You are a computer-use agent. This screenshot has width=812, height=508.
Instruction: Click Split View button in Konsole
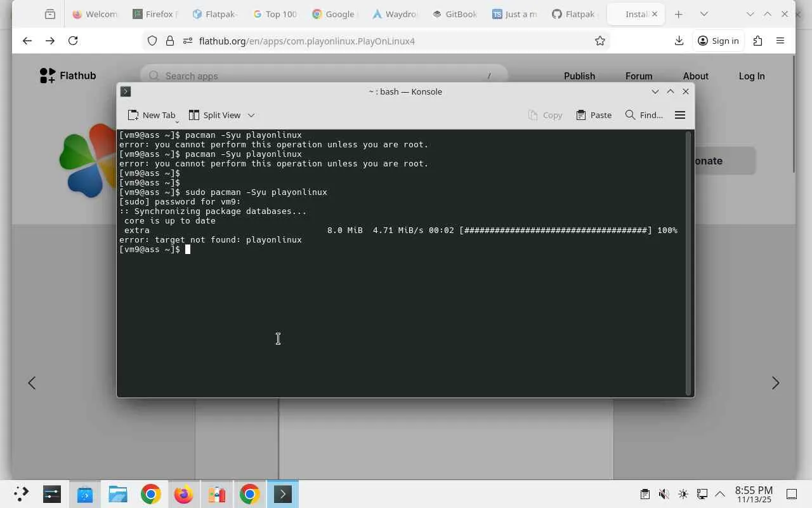point(214,115)
